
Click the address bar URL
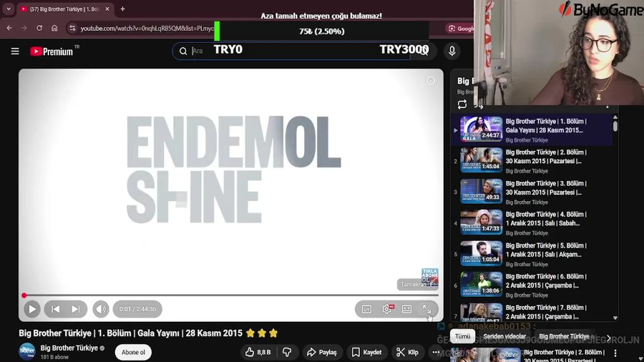pyautogui.click(x=147, y=29)
